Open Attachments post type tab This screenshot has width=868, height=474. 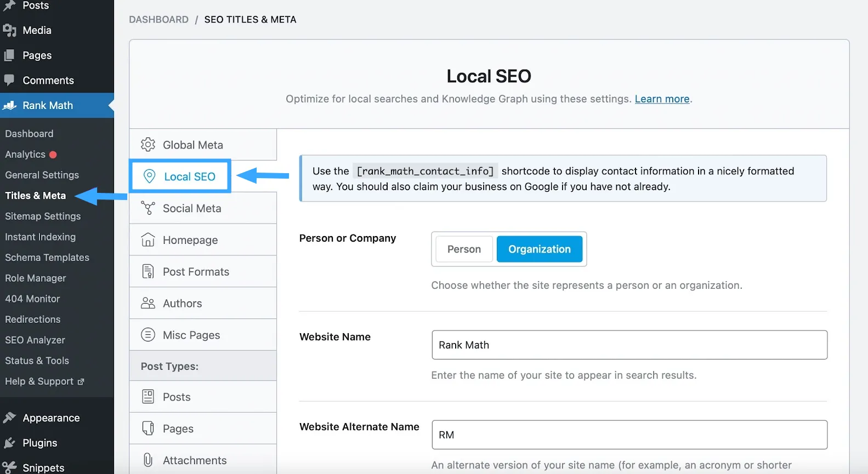(203, 460)
